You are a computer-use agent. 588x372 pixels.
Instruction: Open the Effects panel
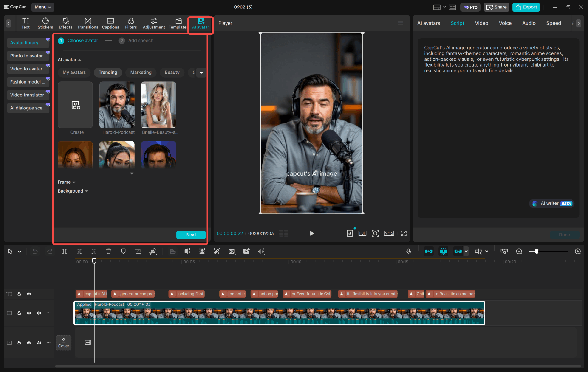(x=65, y=23)
